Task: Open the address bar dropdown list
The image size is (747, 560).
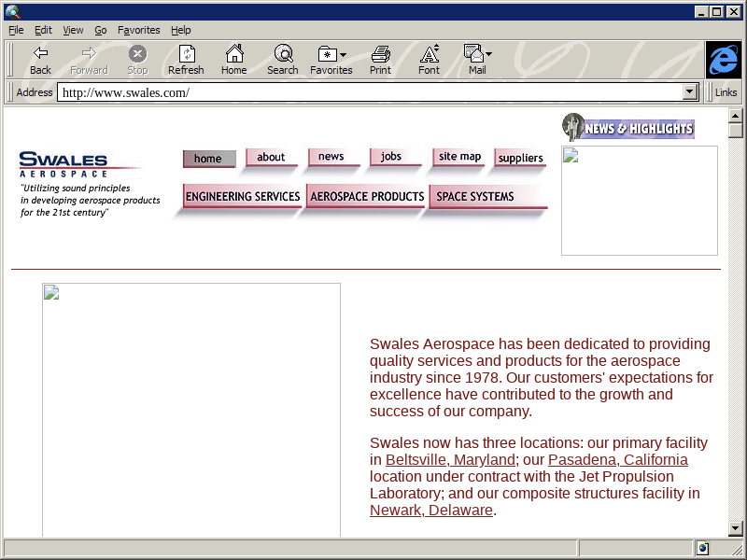Action: [x=690, y=92]
